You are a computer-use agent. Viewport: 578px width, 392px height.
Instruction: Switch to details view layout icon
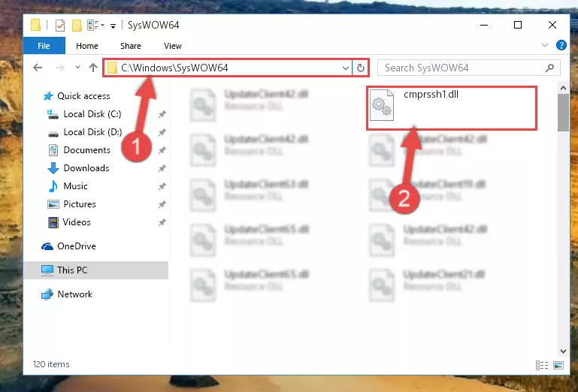click(541, 365)
